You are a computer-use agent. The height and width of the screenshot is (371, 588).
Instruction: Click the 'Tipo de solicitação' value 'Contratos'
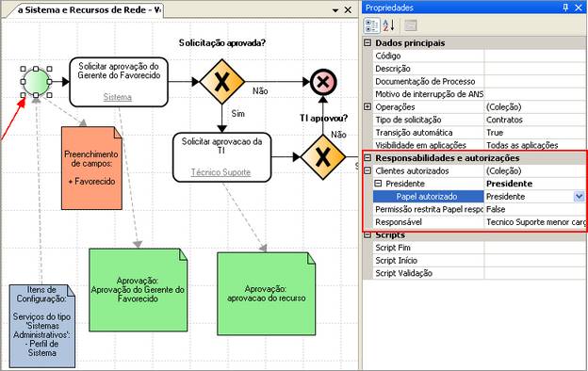(504, 120)
